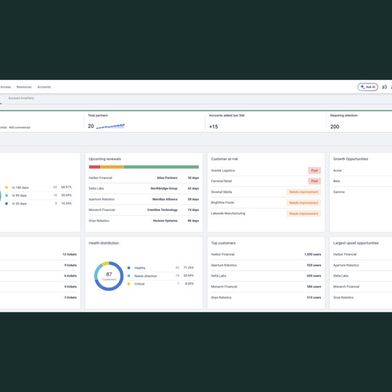Viewport: 392px width, 392px height.
Task: Click the Top customers card title
Action: [223, 243]
